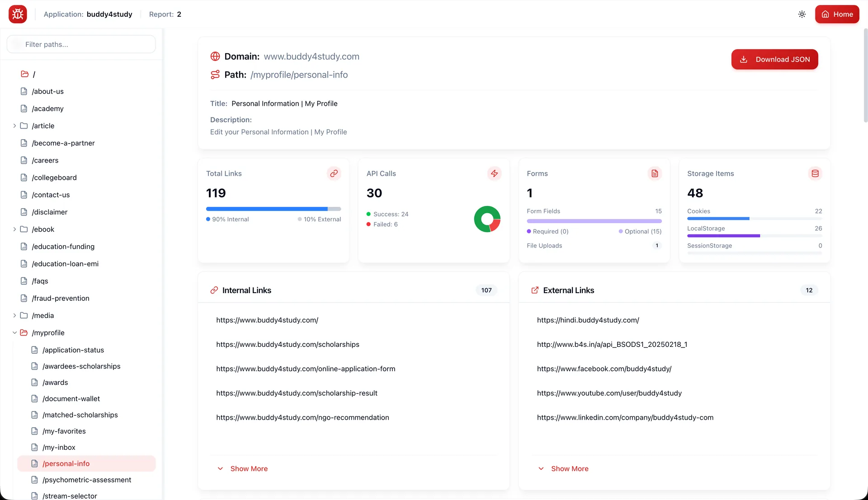The width and height of the screenshot is (868, 500).
Task: Expand the /media folder chevron
Action: point(14,316)
